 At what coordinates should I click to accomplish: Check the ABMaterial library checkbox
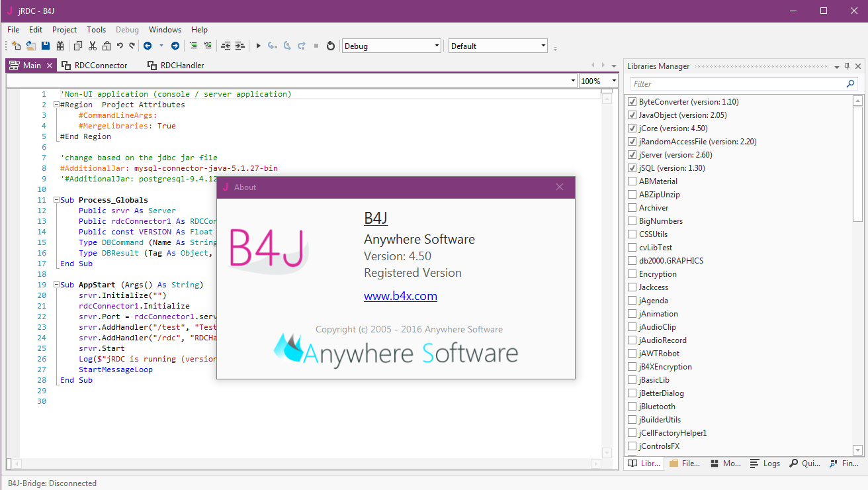(632, 181)
